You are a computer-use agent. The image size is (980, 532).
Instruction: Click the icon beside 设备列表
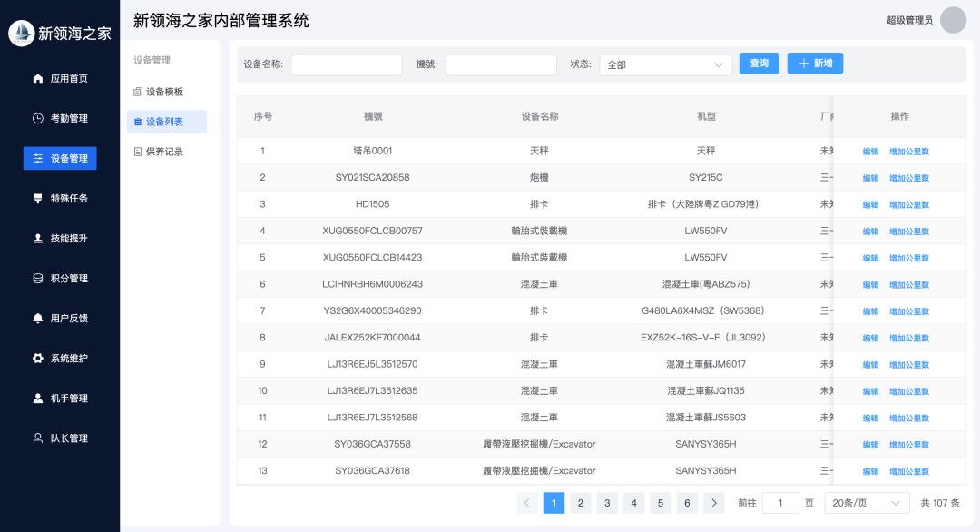click(138, 122)
